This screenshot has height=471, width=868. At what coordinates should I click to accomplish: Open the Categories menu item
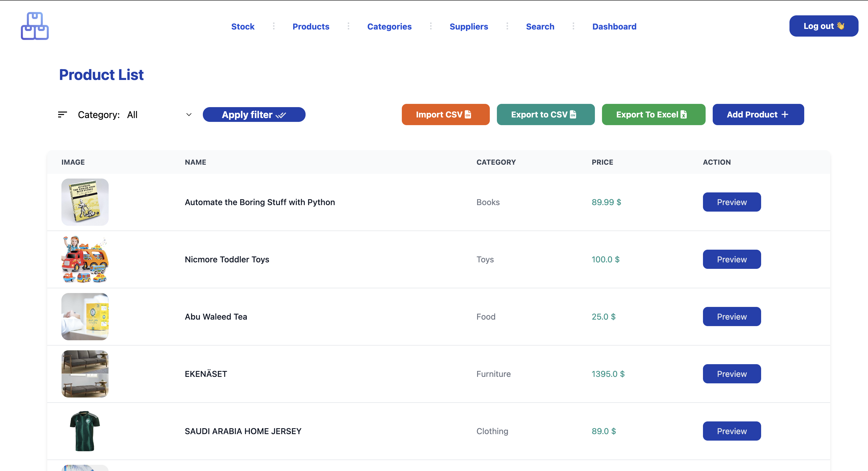click(389, 26)
